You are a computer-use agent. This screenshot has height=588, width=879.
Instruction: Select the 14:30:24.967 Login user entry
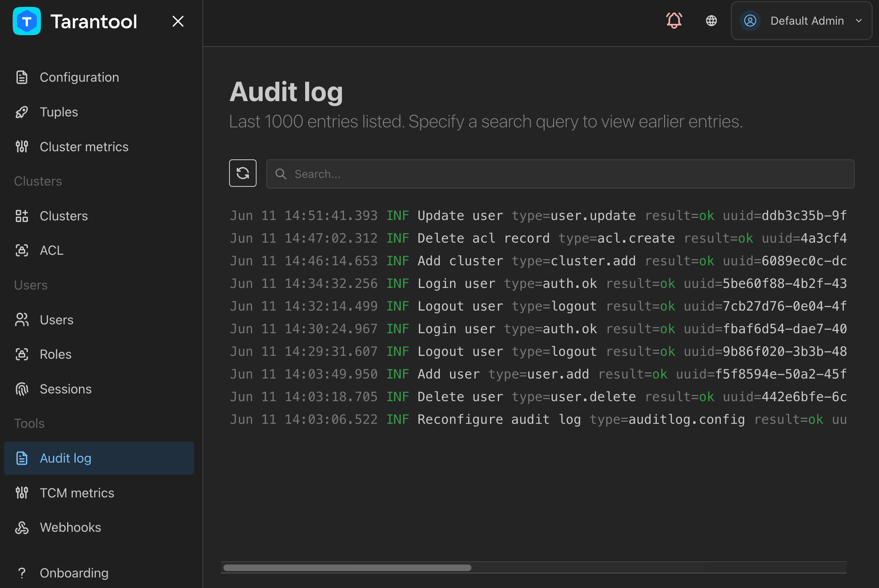pyautogui.click(x=538, y=329)
